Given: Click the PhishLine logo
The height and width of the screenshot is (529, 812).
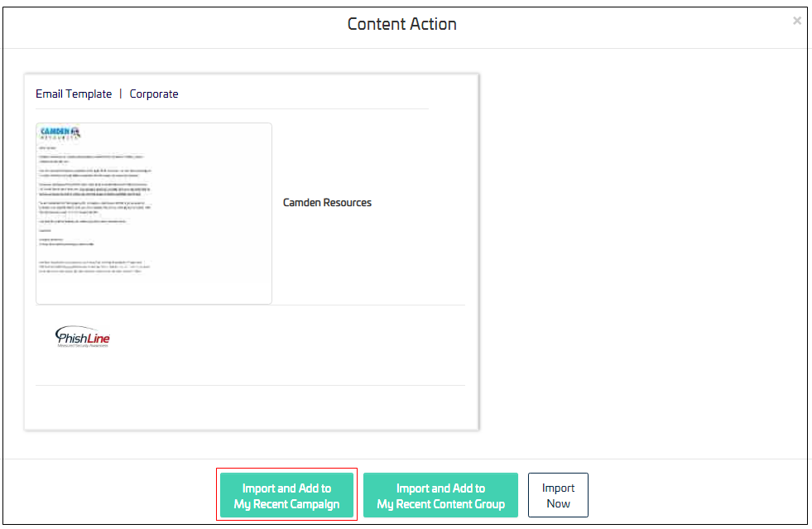Looking at the screenshot, I should point(82,337).
